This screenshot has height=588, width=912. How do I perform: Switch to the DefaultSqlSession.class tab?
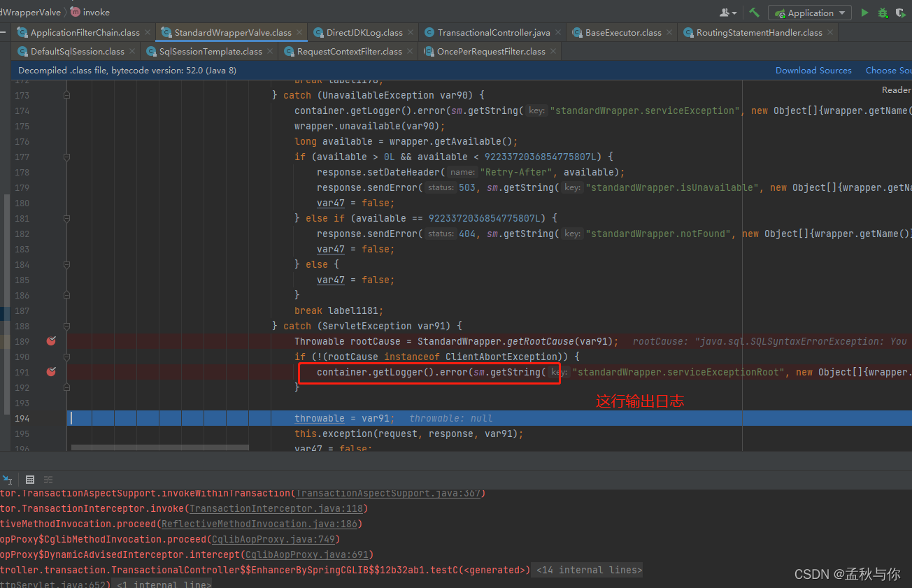point(77,51)
